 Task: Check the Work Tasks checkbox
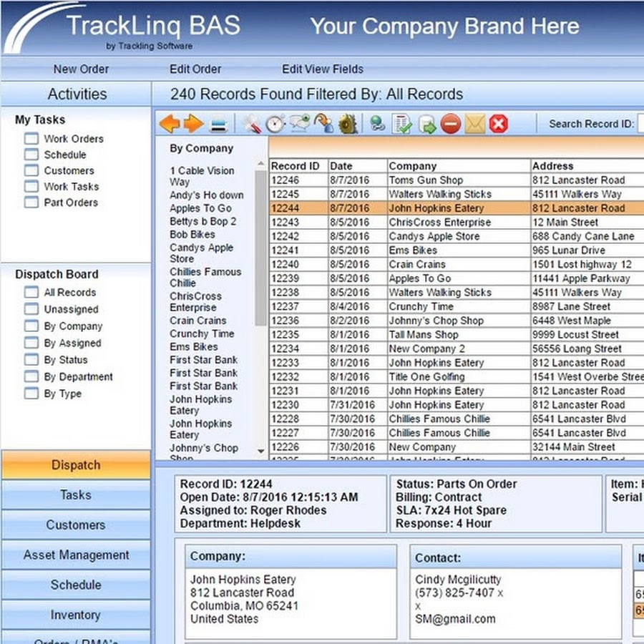coord(31,187)
